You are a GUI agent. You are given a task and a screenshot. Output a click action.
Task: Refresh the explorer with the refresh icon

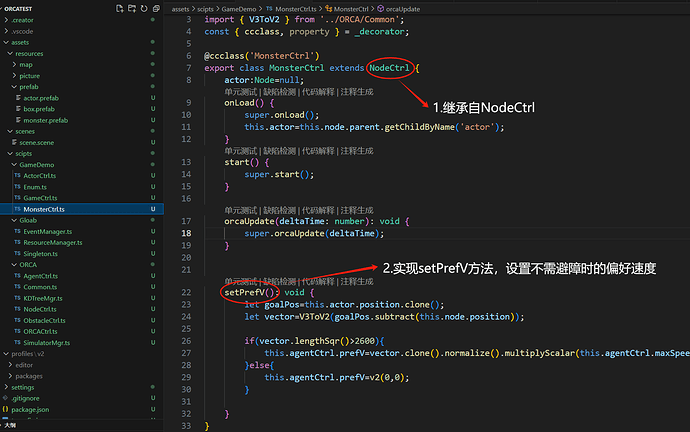[x=144, y=8]
